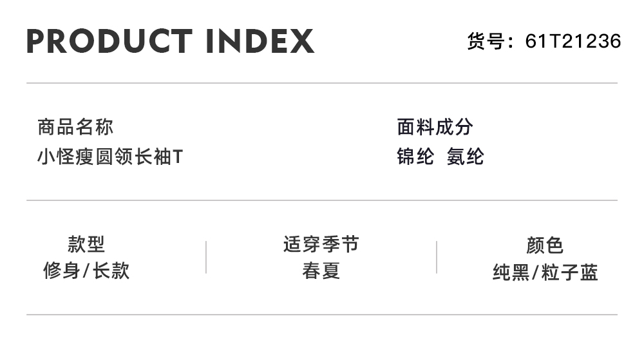Click the 面料成分 label
The width and height of the screenshot is (644, 344).
click(435, 127)
